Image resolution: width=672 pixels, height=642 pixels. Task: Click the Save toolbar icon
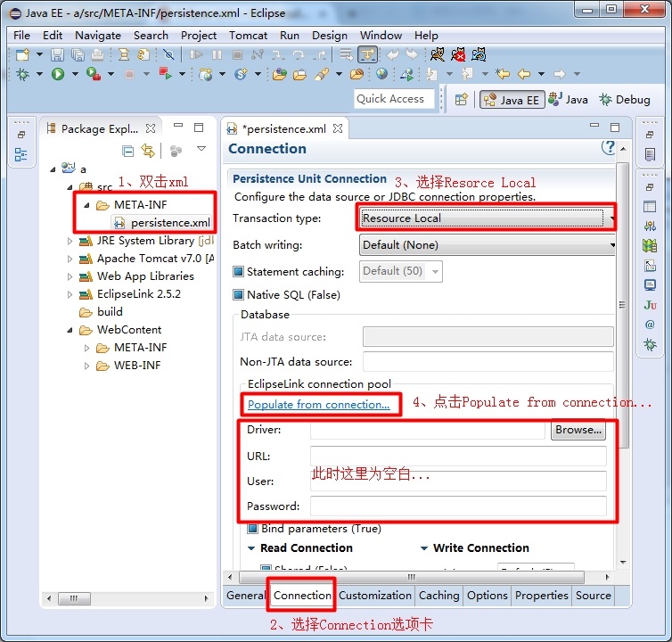coord(57,54)
